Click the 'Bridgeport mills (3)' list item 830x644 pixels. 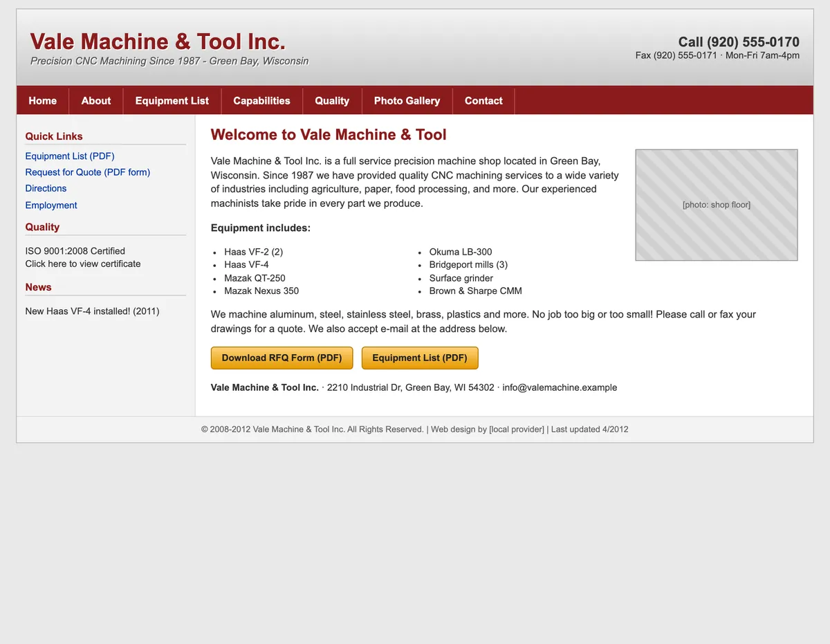469,265
